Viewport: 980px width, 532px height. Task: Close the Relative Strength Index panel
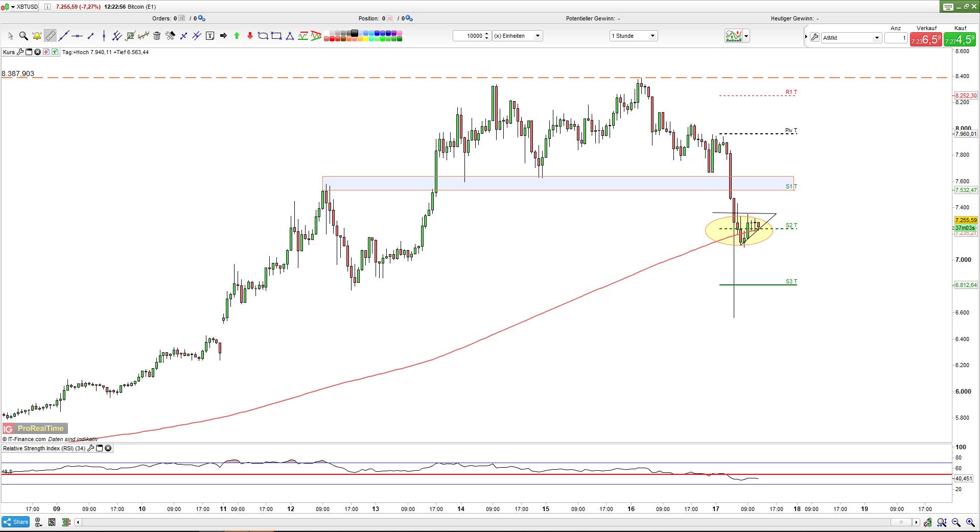pos(108,448)
